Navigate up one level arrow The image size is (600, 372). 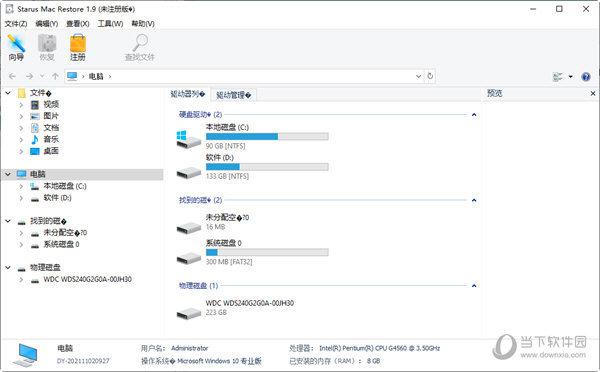(x=55, y=76)
